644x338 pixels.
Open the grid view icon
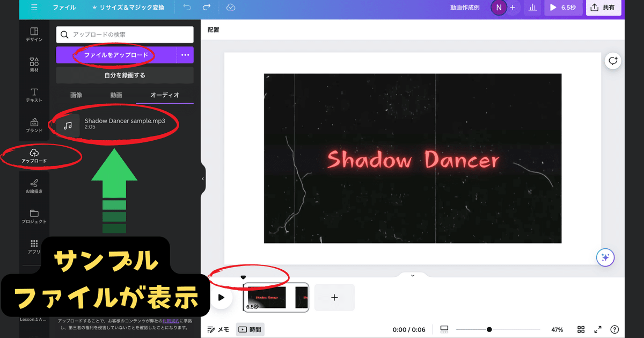click(581, 329)
